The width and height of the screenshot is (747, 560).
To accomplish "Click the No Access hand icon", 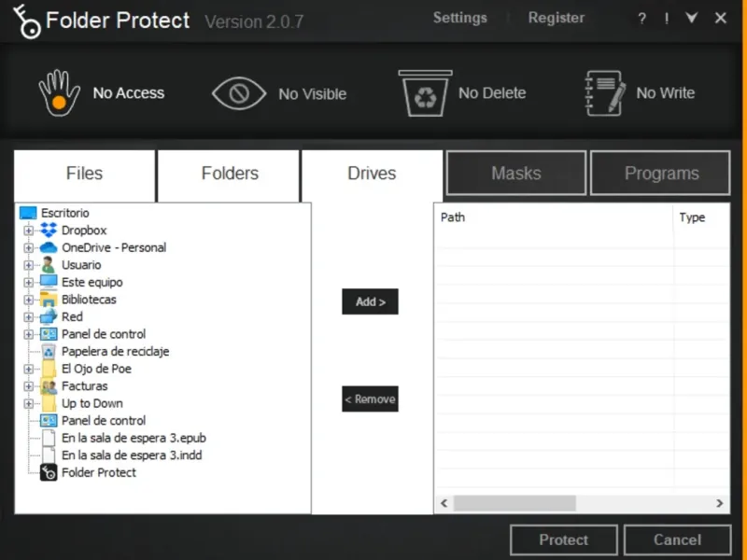I will (x=59, y=92).
